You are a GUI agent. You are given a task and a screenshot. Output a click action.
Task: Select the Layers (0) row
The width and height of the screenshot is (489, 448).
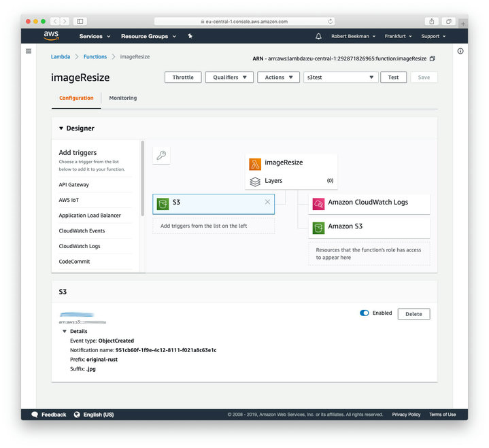[x=291, y=181]
